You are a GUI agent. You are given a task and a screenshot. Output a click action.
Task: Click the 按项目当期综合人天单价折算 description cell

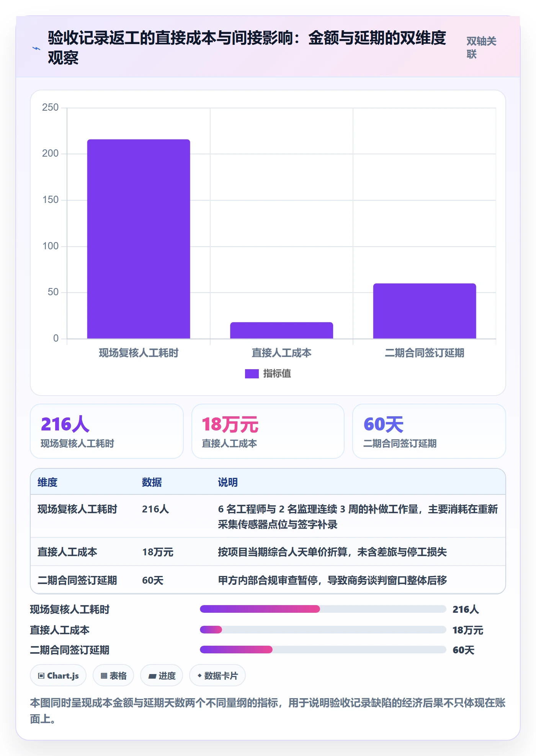(x=332, y=552)
